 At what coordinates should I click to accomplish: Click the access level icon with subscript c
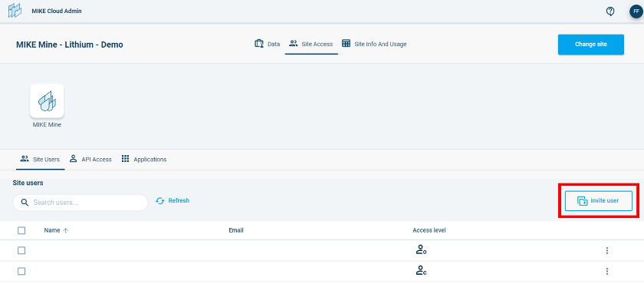[x=421, y=271]
